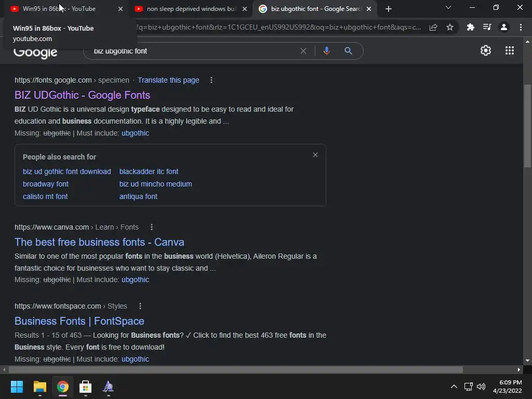Image resolution: width=532 pixels, height=399 pixels.
Task: Switch to non sleep deprived windows tab
Action: pyautogui.click(x=192, y=9)
